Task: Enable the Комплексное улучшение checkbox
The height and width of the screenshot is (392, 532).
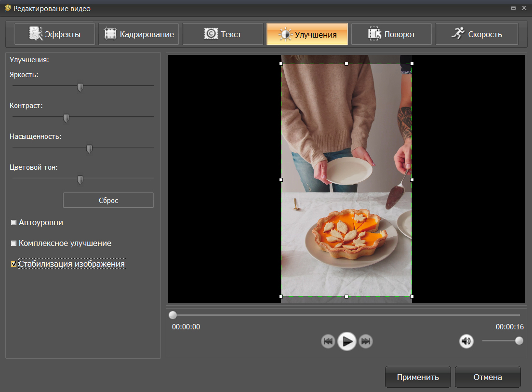Action: [x=13, y=243]
